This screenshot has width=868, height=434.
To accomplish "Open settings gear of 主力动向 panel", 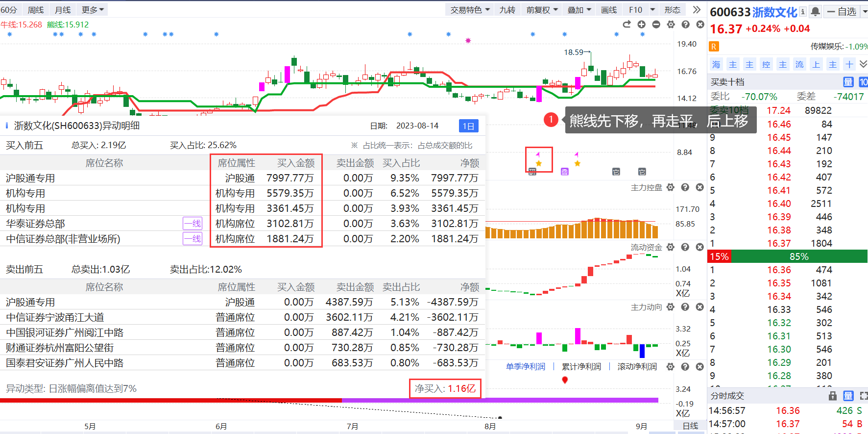I will coord(671,306).
